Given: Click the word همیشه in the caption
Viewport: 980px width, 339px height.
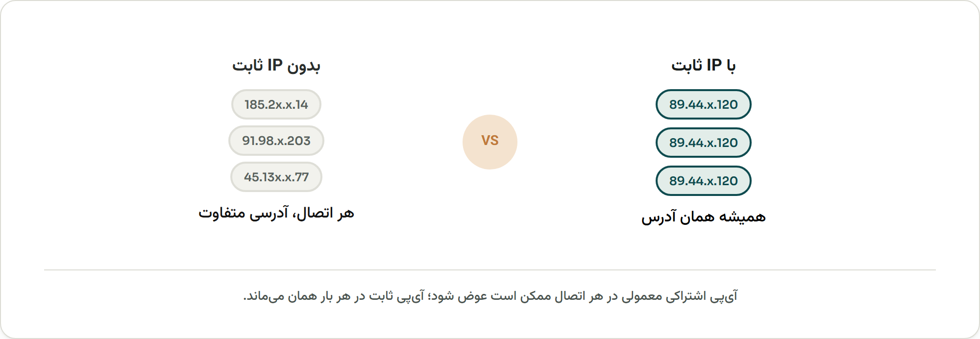Looking at the screenshot, I should [742, 217].
